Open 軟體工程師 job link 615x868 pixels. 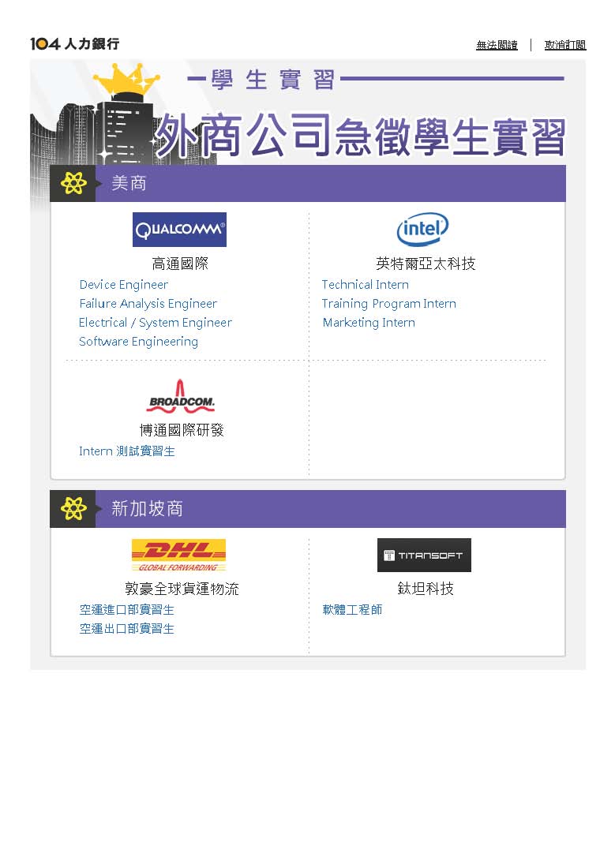[352, 609]
